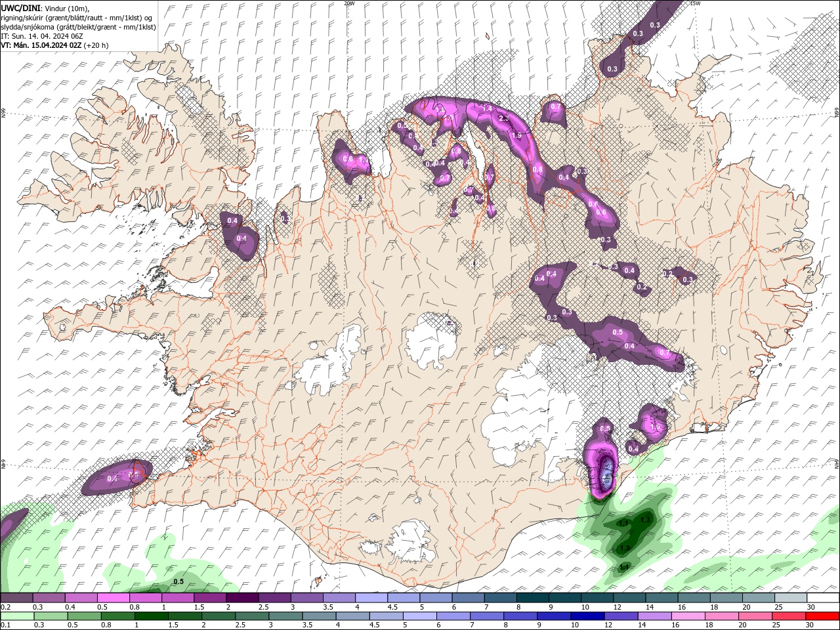Image resolution: width=840 pixels, height=630 pixels.
Task: Select the snow legend swatch beginning at 3
Action: coord(306,598)
